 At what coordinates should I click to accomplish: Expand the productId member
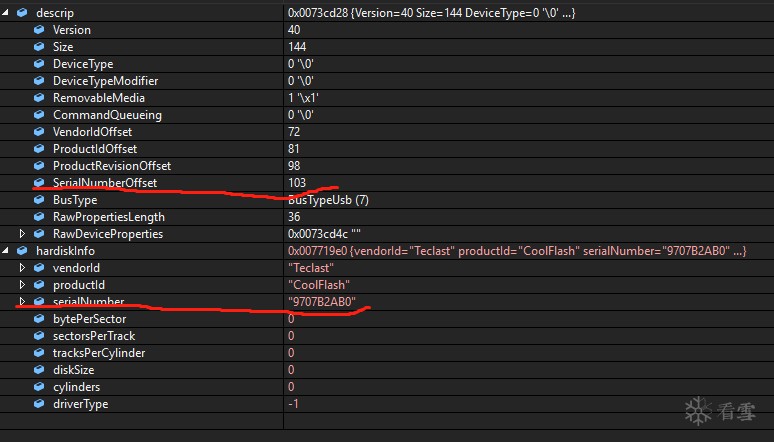point(22,284)
